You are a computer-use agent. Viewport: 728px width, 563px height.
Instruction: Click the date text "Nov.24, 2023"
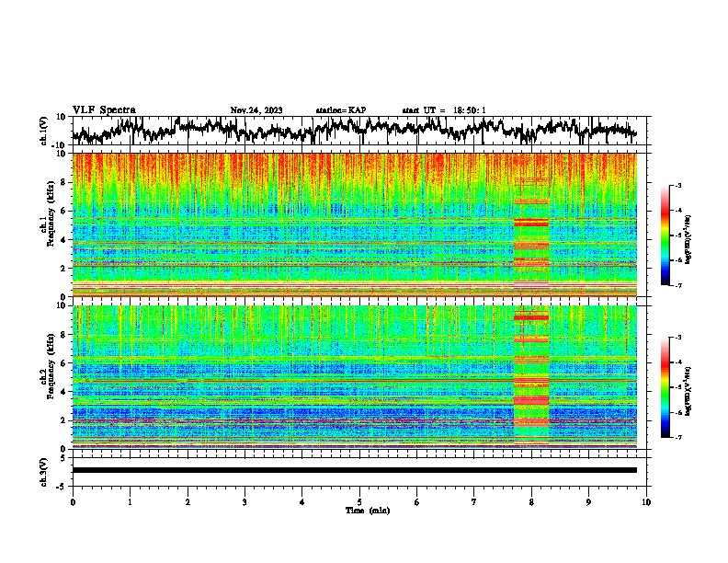pos(256,110)
